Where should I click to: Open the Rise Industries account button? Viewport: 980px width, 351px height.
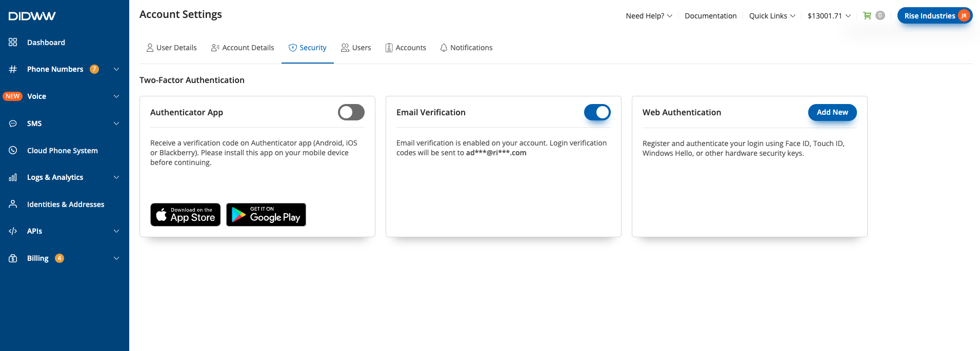pyautogui.click(x=935, y=15)
